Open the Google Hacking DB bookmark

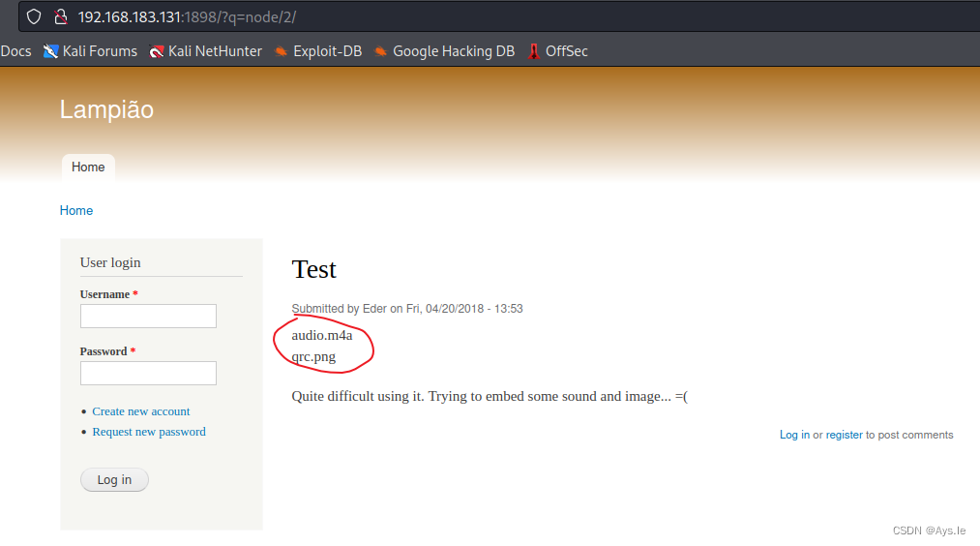point(444,51)
